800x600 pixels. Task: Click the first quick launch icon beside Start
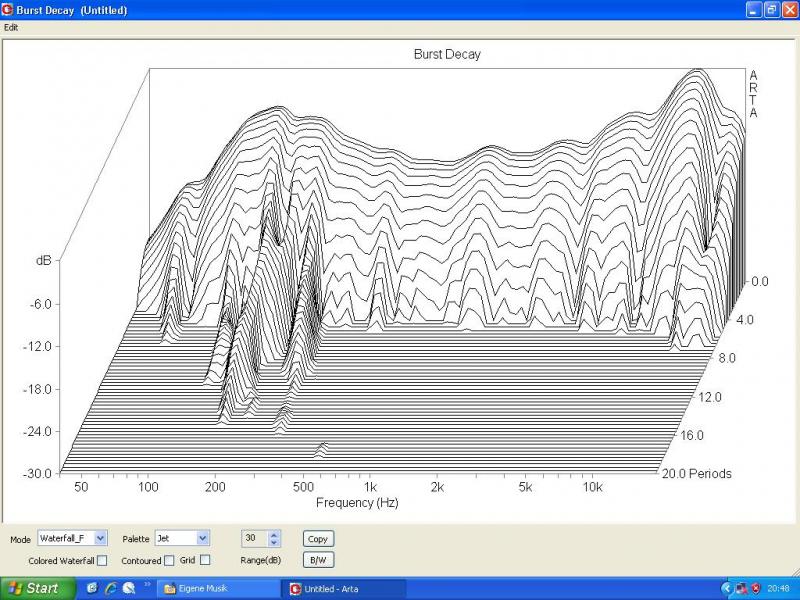92,588
